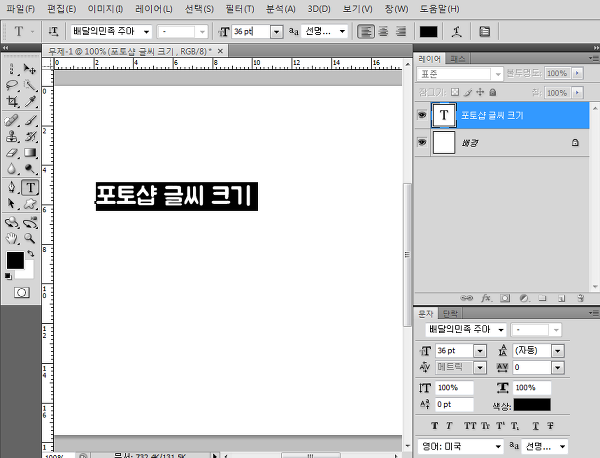Open the 필터(T) menu
600x458 pixels.
point(240,9)
